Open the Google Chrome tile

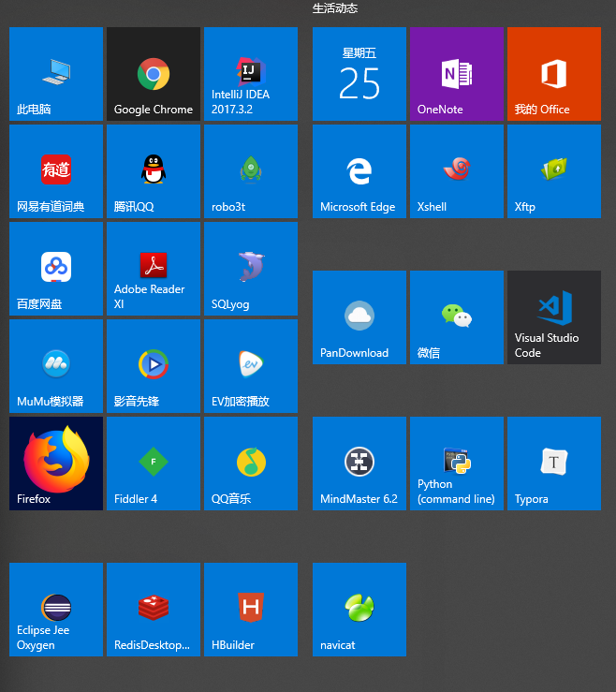(x=153, y=74)
